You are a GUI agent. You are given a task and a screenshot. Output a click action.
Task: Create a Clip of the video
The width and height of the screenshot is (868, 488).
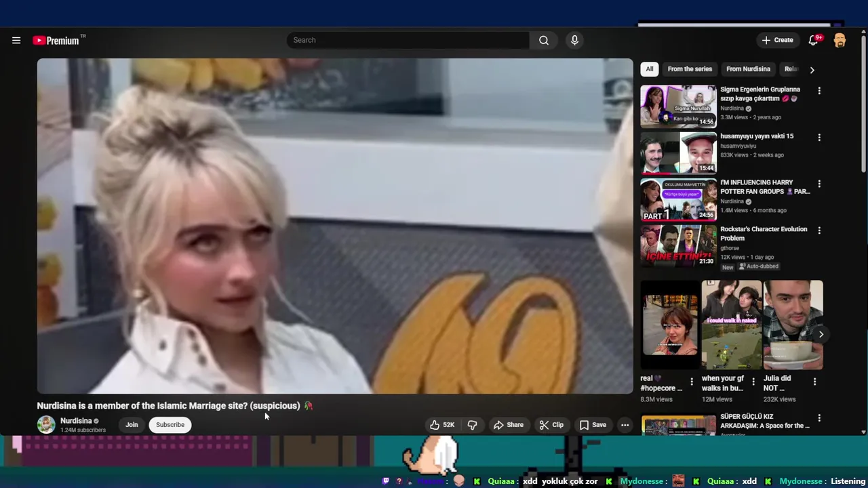pos(551,425)
